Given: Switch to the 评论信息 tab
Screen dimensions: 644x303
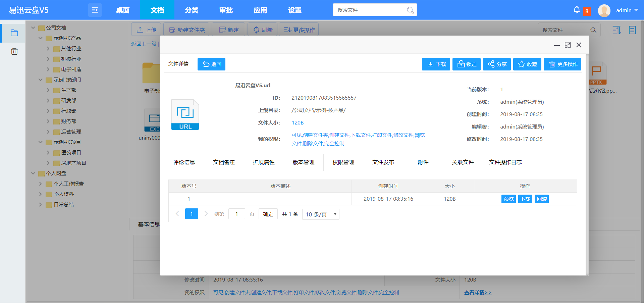Looking at the screenshot, I should pyautogui.click(x=184, y=162).
